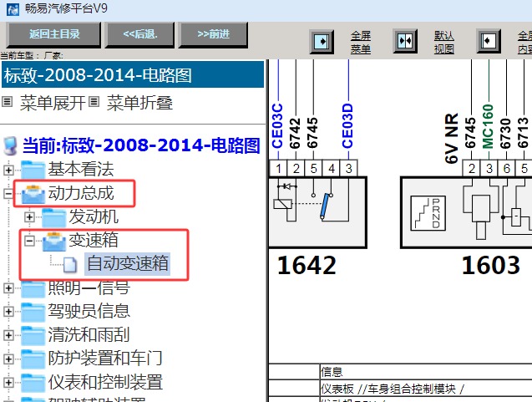
Task: Click the full-screen menu arrow icon
Action: [x=322, y=42]
